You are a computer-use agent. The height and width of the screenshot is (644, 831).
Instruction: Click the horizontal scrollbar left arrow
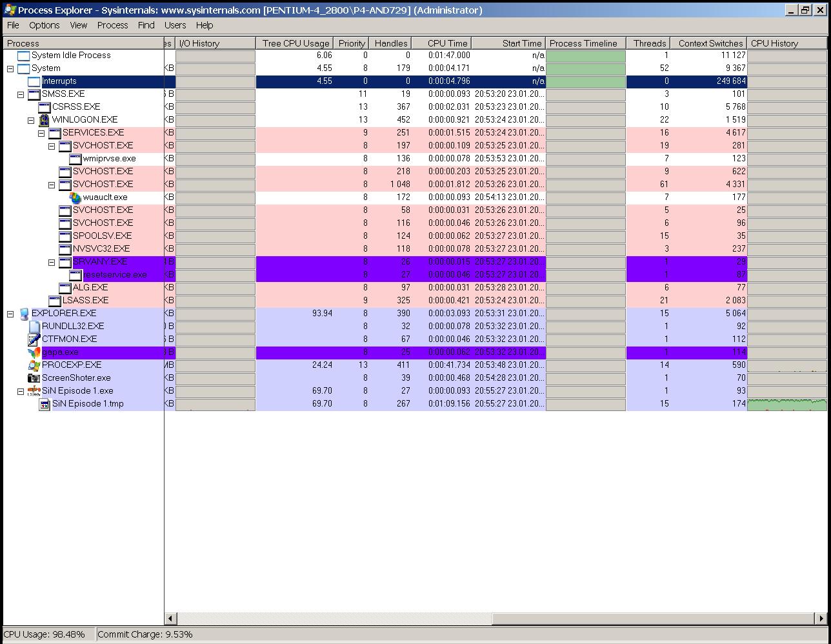point(171,618)
